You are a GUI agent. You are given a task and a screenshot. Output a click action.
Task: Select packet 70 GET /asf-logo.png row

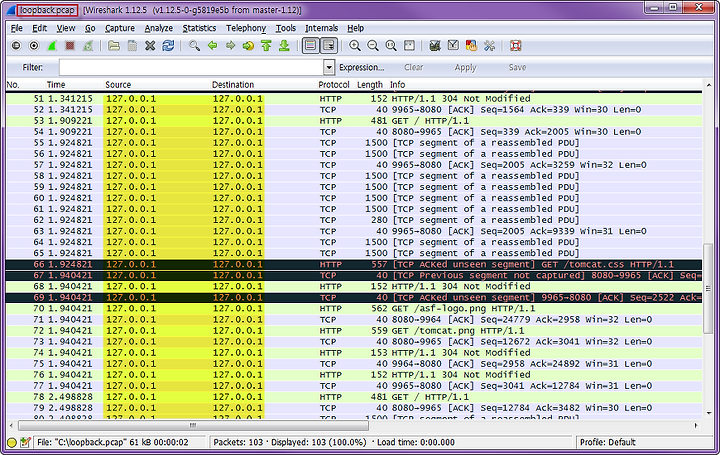pyautogui.click(x=354, y=309)
